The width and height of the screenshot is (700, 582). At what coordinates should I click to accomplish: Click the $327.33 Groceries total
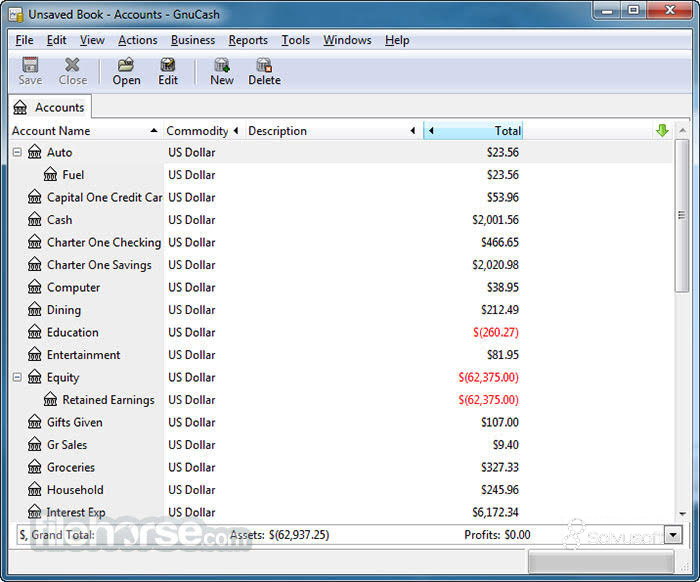(500, 467)
